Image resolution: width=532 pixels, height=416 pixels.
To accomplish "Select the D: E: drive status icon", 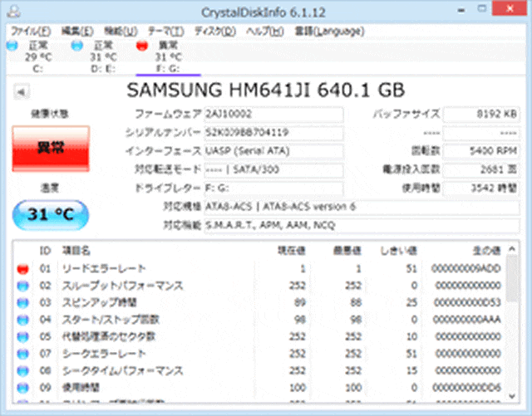I will [x=77, y=45].
